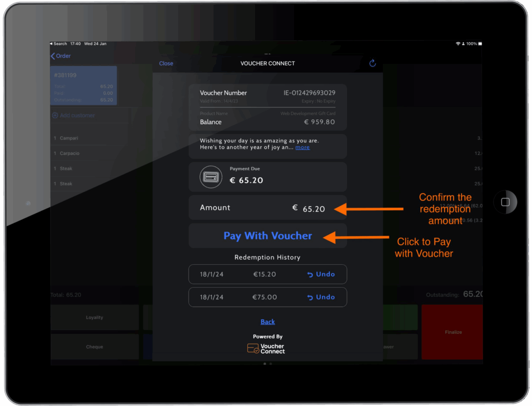Click the Add customer plus icon

(x=55, y=115)
